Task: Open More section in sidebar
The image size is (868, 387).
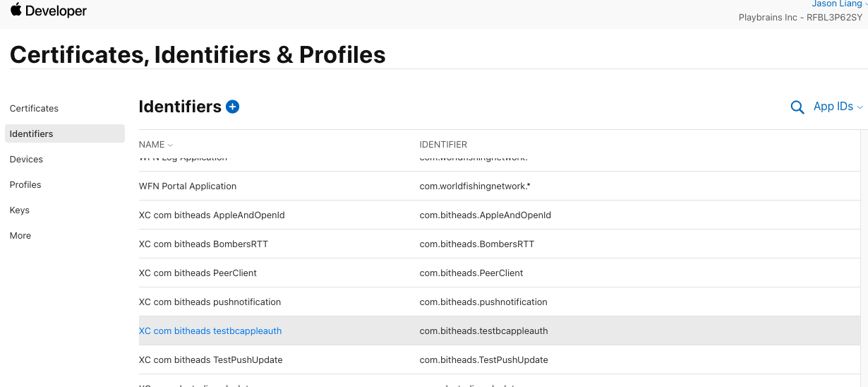Action: pyautogui.click(x=20, y=235)
